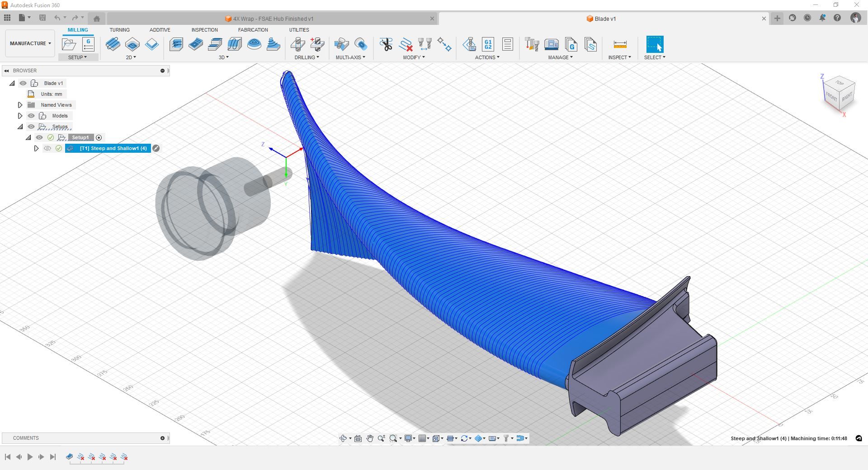Click the scissors Trim toolpath icon

pyautogui.click(x=386, y=44)
